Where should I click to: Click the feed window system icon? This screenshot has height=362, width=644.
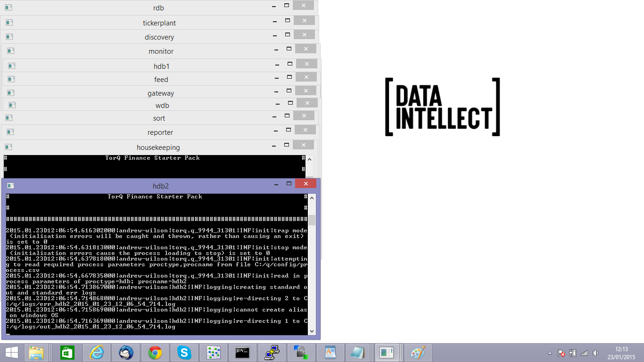coord(11,79)
